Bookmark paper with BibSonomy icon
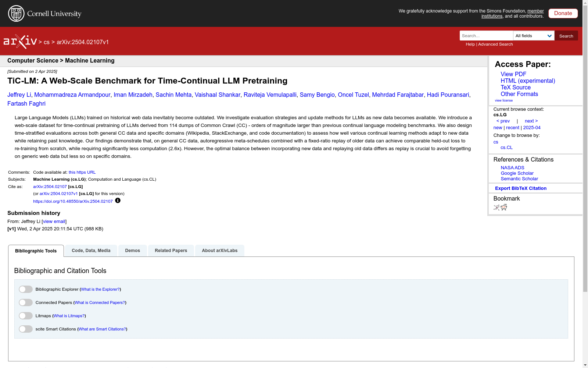This screenshot has width=588, height=368. pyautogui.click(x=496, y=208)
